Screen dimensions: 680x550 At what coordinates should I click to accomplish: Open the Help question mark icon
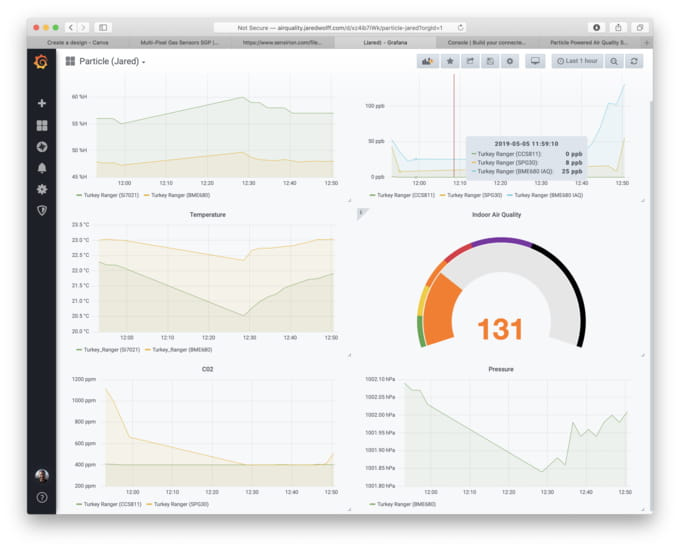[x=42, y=498]
